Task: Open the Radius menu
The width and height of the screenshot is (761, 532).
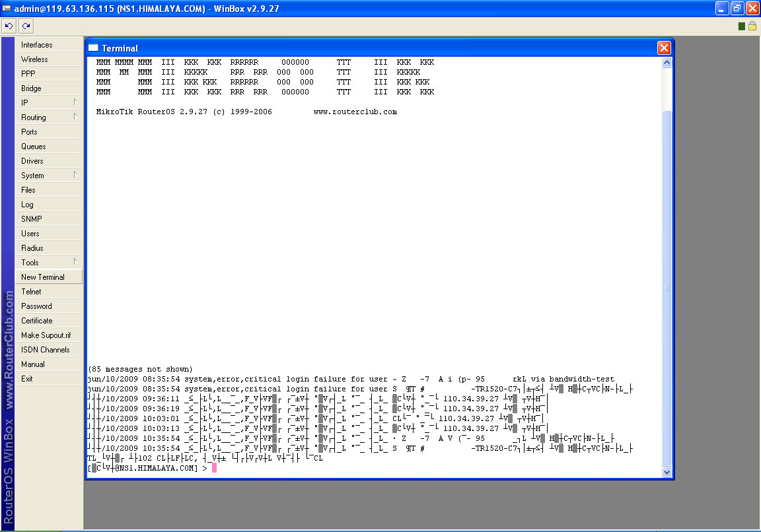Action: point(49,248)
